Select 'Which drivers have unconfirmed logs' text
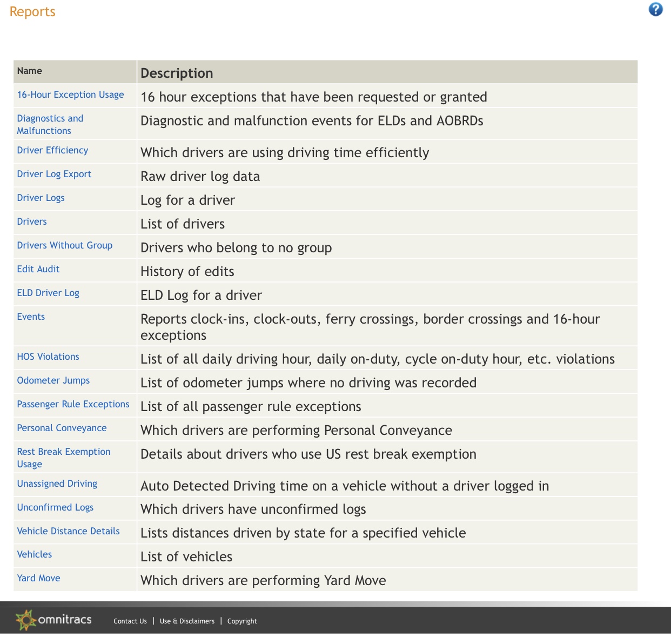Image resolution: width=671 pixels, height=644 pixels. 253,509
